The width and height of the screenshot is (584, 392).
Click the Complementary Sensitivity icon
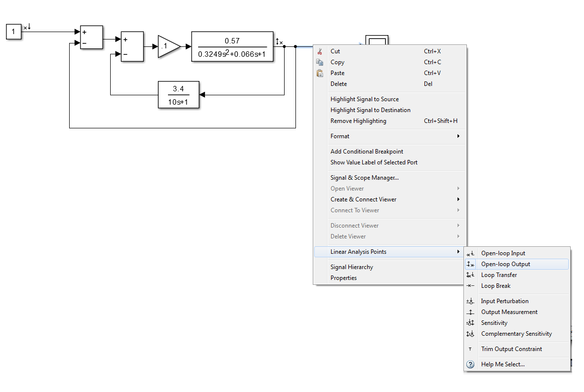pyautogui.click(x=470, y=334)
